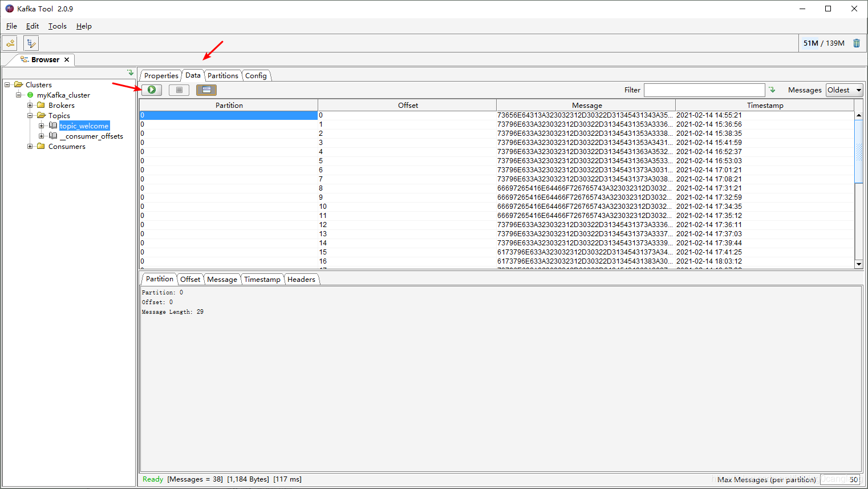The width and height of the screenshot is (868, 489).
Task: Click the stop retrieving messages icon
Action: click(x=179, y=90)
